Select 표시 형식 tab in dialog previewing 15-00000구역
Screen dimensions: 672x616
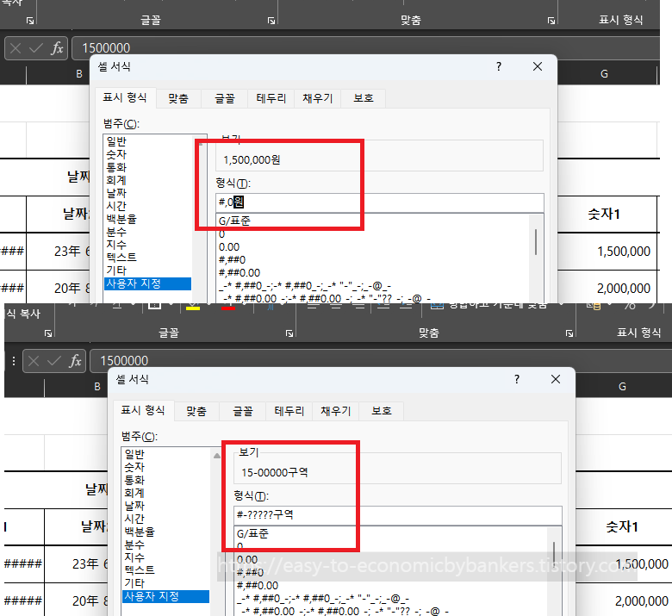(143, 411)
